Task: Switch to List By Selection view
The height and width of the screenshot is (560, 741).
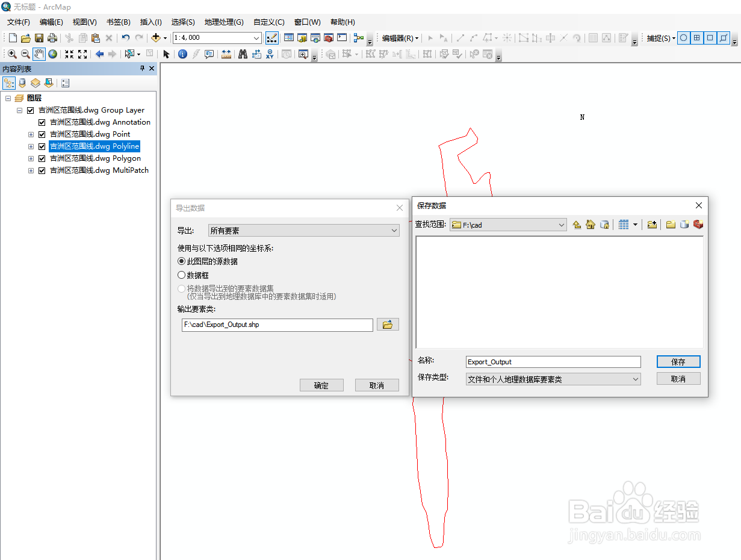Action: point(49,83)
